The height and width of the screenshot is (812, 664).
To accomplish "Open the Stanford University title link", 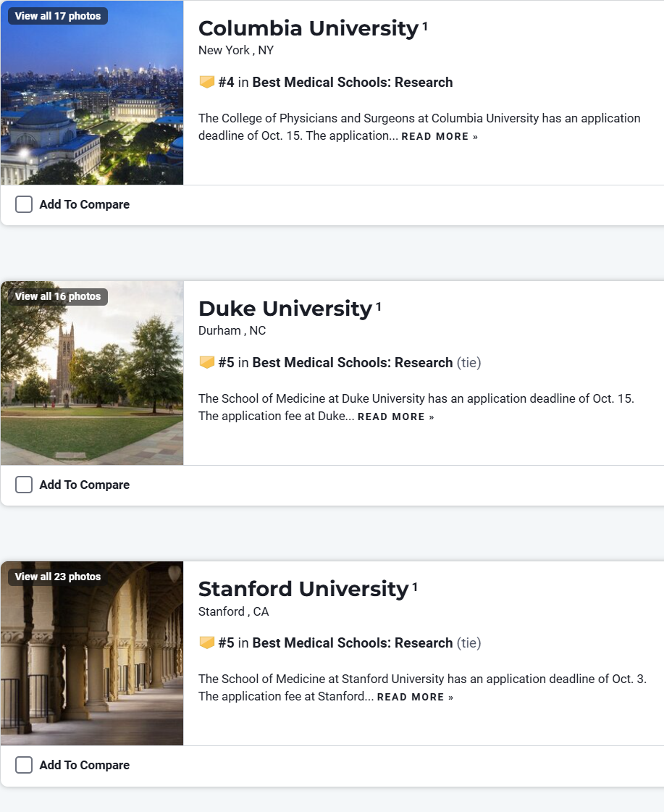I will coord(303,589).
